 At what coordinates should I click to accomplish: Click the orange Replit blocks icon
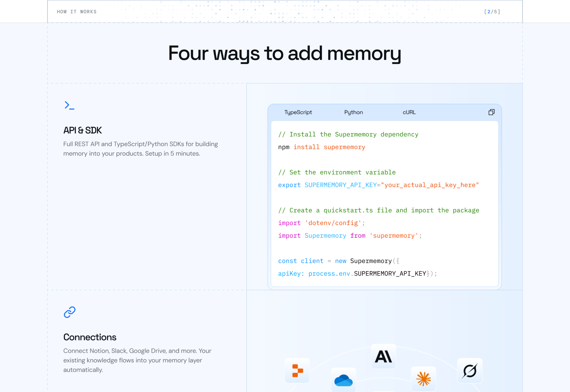[297, 370]
